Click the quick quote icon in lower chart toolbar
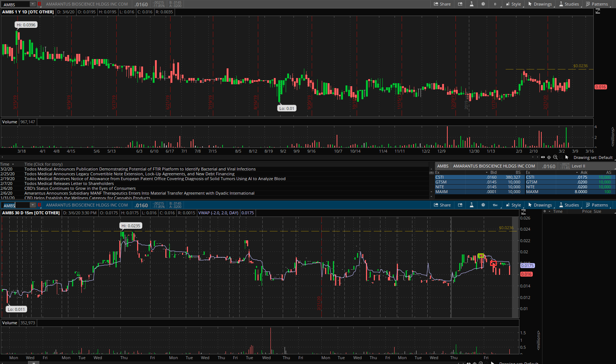Image resolution: width=616 pixels, height=364 pixels. (x=460, y=205)
